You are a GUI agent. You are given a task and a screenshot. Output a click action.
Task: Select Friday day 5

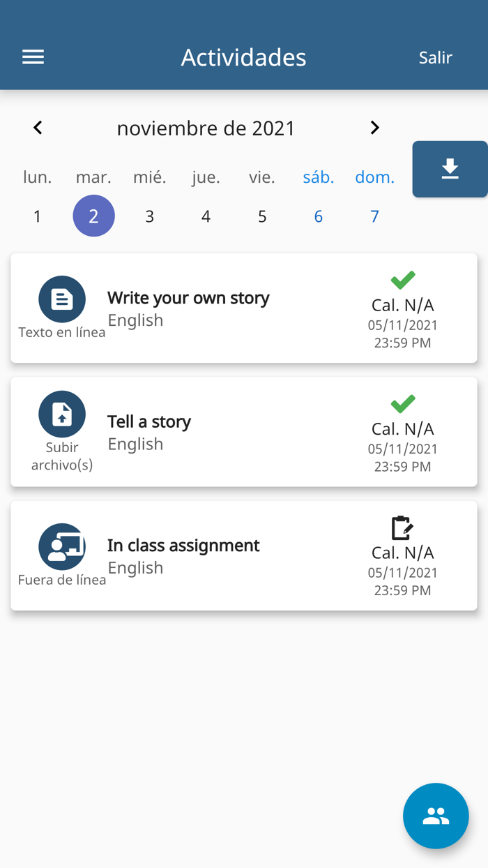[262, 216]
